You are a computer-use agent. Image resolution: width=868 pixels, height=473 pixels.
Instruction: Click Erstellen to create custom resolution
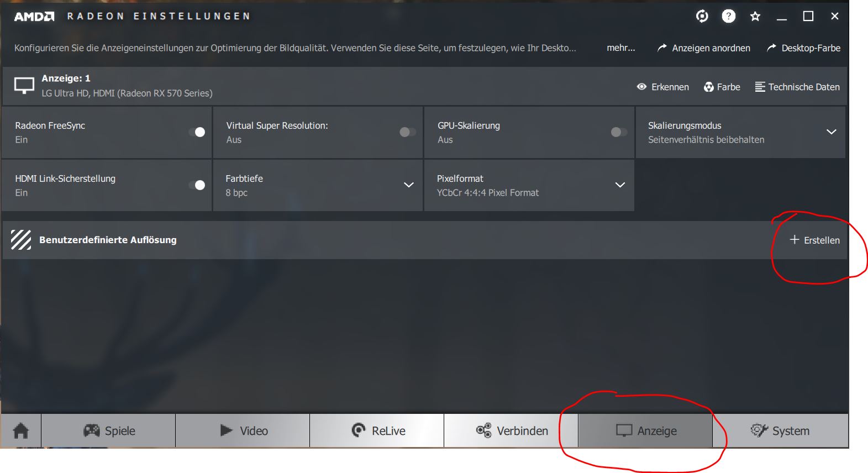point(815,240)
